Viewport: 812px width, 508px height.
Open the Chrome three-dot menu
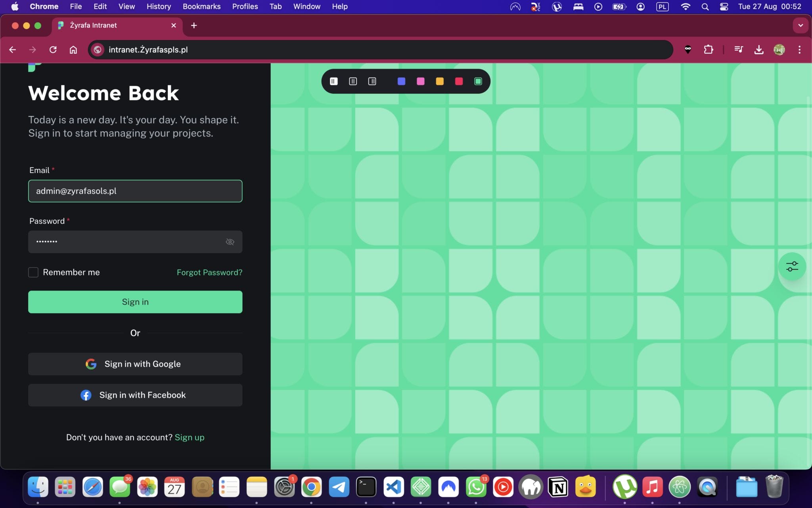[x=799, y=50]
